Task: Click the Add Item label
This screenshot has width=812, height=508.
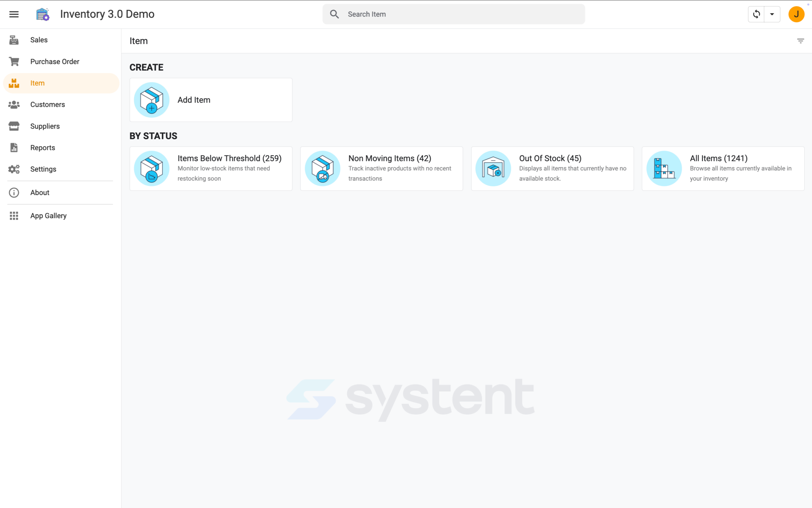Action: pyautogui.click(x=194, y=100)
